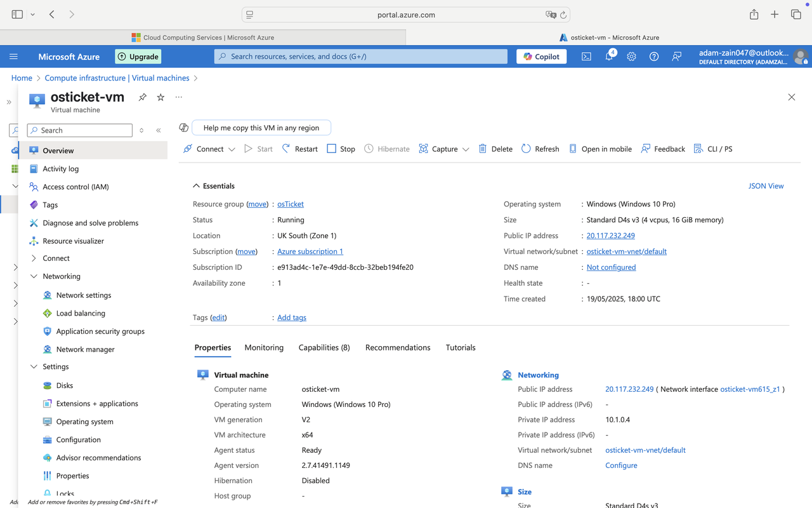Close the osticket-vm blade
812x508 pixels.
click(791, 97)
